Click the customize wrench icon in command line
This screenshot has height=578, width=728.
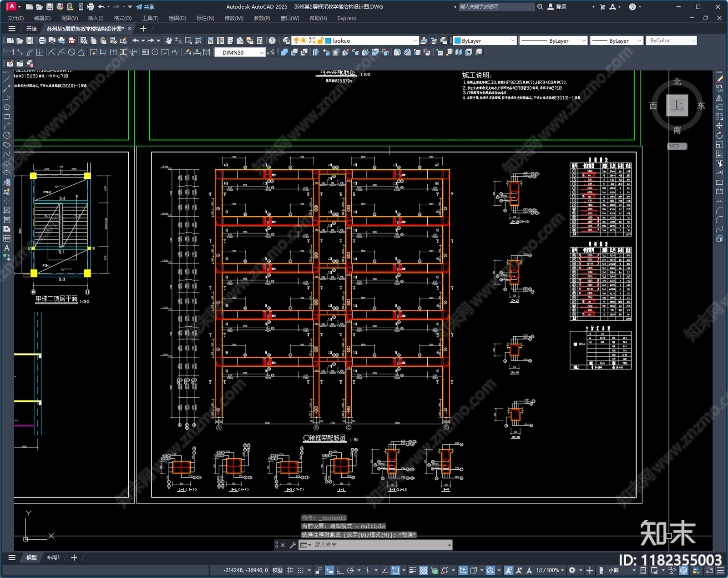click(x=293, y=545)
